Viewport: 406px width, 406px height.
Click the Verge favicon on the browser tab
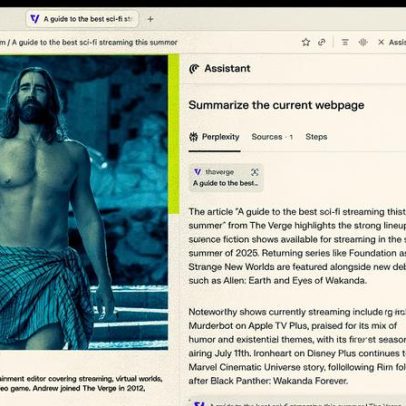point(35,19)
